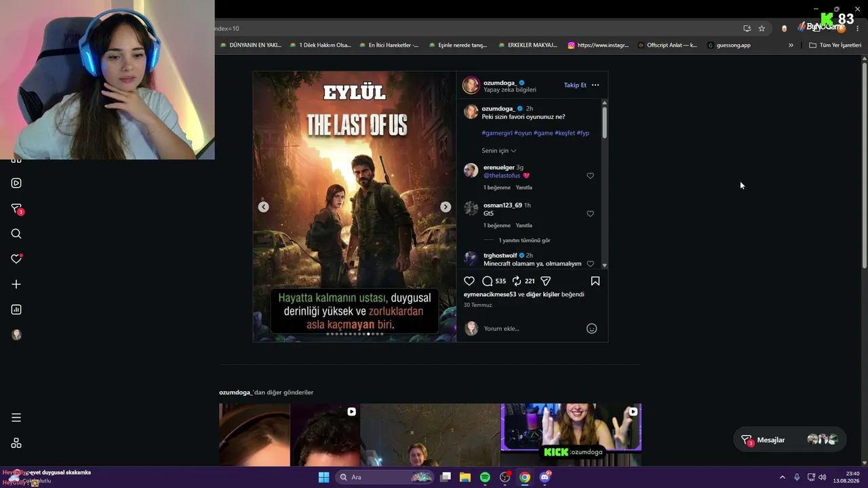Open Spotify from the taskbar
Viewport: 868px width, 488px height.
(x=485, y=477)
